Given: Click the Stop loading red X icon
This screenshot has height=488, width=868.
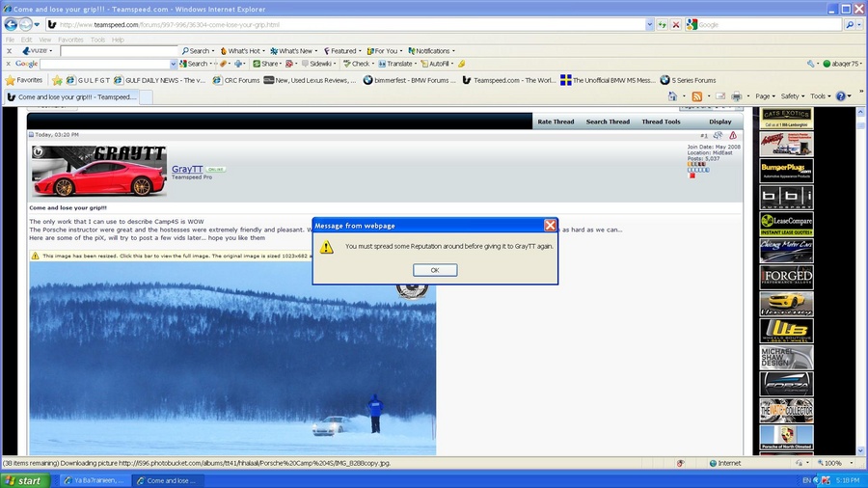Looking at the screenshot, I should [x=675, y=24].
